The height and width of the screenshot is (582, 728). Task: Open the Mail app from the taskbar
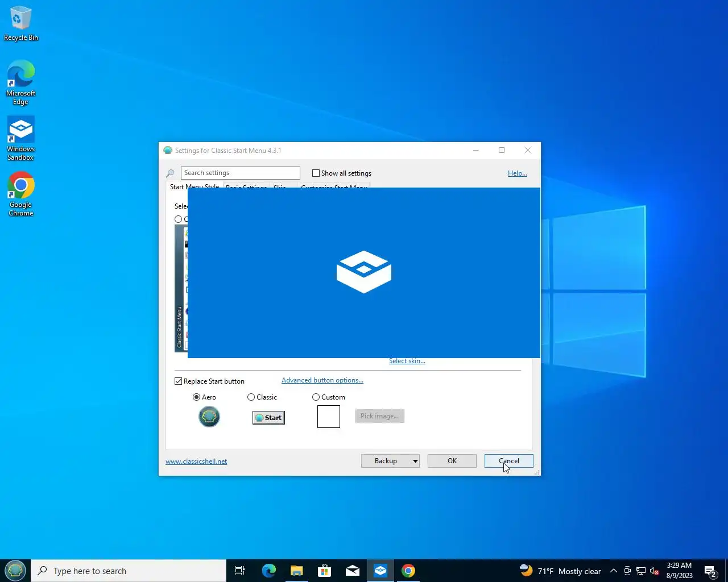pyautogui.click(x=353, y=571)
